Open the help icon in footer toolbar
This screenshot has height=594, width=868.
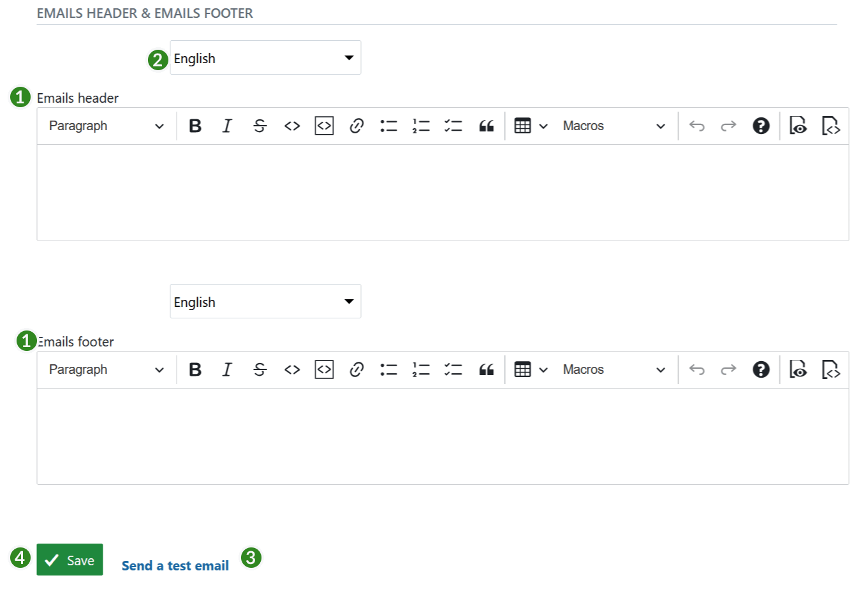[760, 369]
